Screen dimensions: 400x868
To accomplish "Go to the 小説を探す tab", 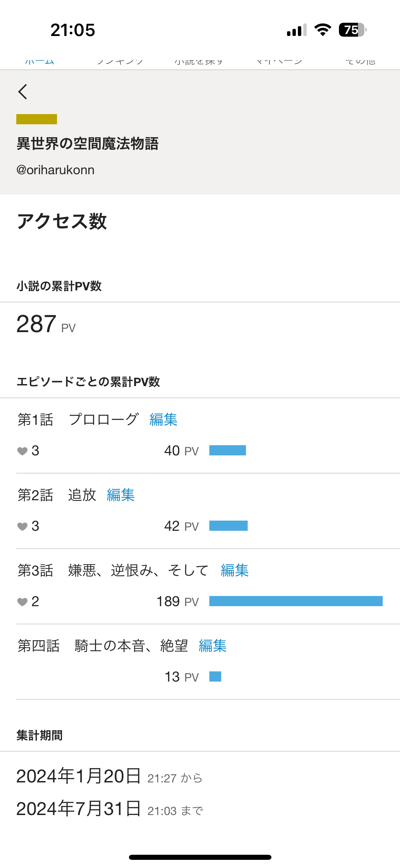I will tap(199, 62).
